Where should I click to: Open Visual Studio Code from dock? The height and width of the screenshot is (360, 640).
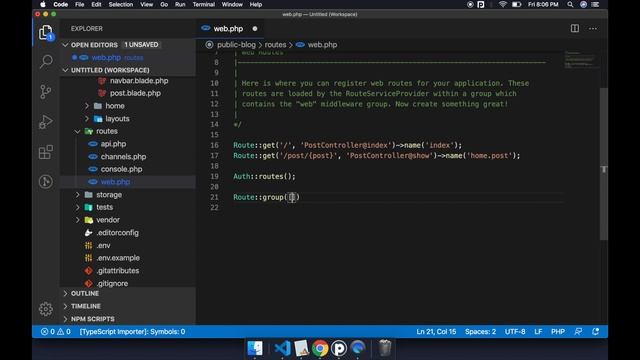pyautogui.click(x=282, y=348)
